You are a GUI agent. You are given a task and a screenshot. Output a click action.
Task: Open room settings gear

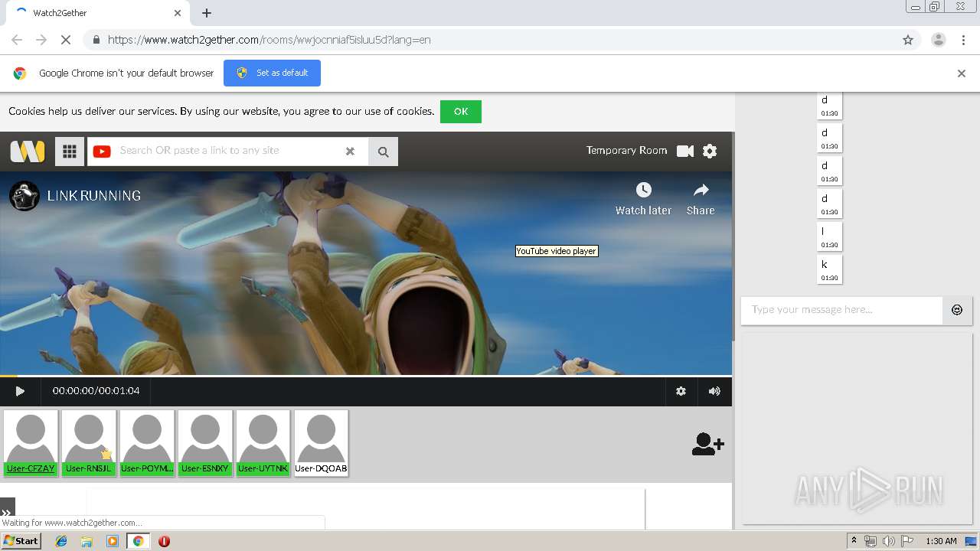click(x=710, y=151)
